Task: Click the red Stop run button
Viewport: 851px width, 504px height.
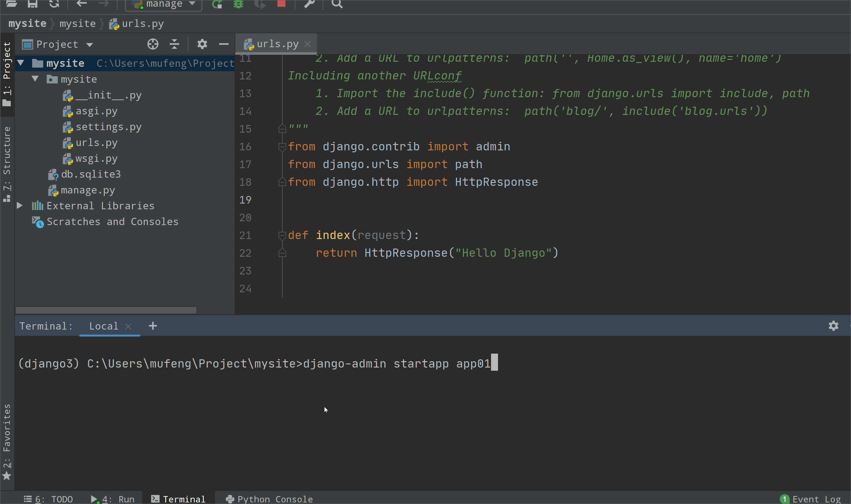Action: click(x=281, y=3)
